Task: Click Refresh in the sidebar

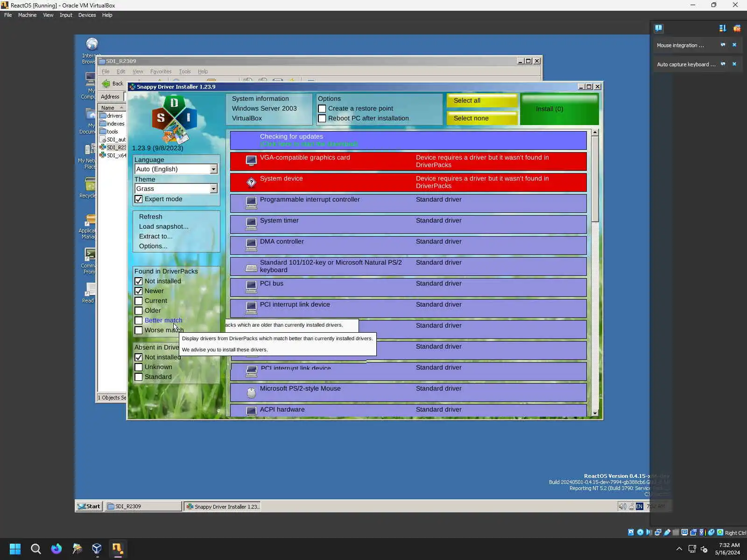Action: pyautogui.click(x=151, y=217)
